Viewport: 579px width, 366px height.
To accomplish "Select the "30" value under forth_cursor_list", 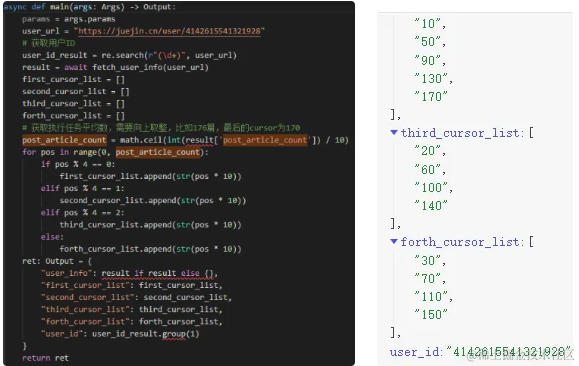I will tap(429, 261).
